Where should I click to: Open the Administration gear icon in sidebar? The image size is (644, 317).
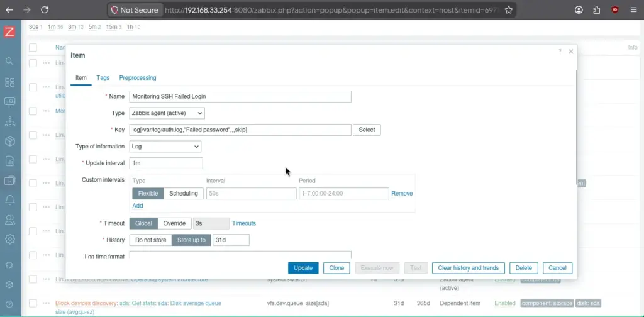[10, 239]
